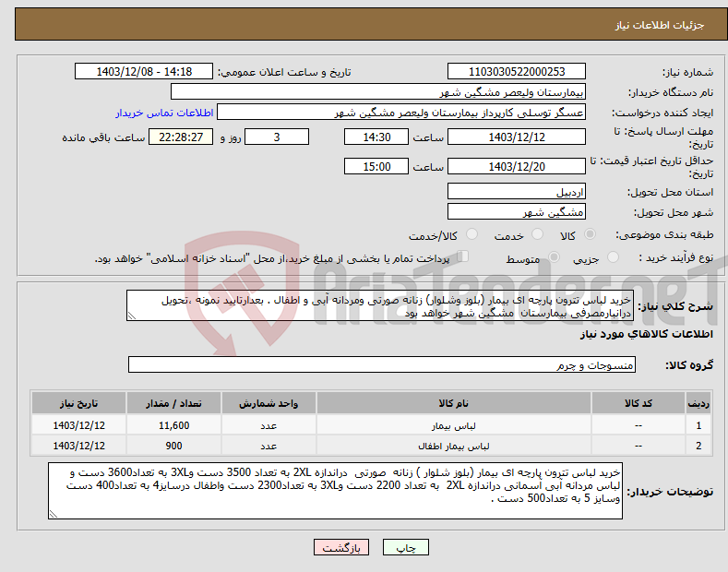Click the unit cell عدد in row 1
This screenshot has height=572, width=728.
(269, 425)
